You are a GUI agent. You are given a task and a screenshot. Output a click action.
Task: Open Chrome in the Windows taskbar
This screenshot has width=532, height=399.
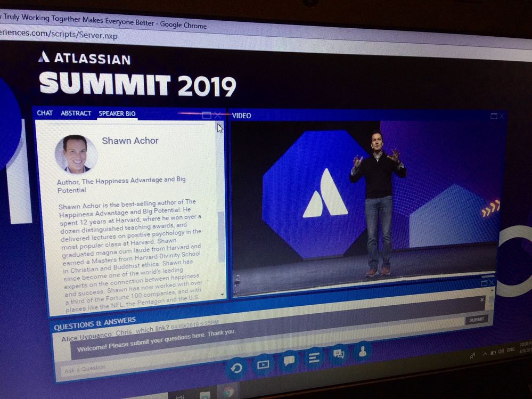(x=228, y=392)
